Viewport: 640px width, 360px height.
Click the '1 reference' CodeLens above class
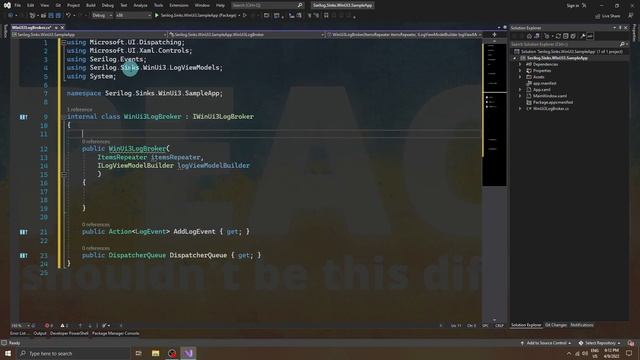(80, 109)
